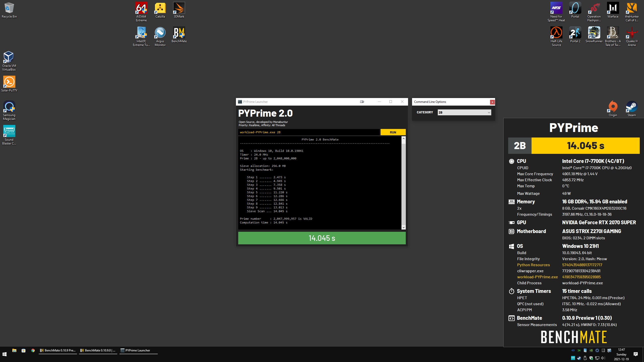Click the scrollbar up arrow in PYPrime output
644x362 pixels.
[x=404, y=139]
